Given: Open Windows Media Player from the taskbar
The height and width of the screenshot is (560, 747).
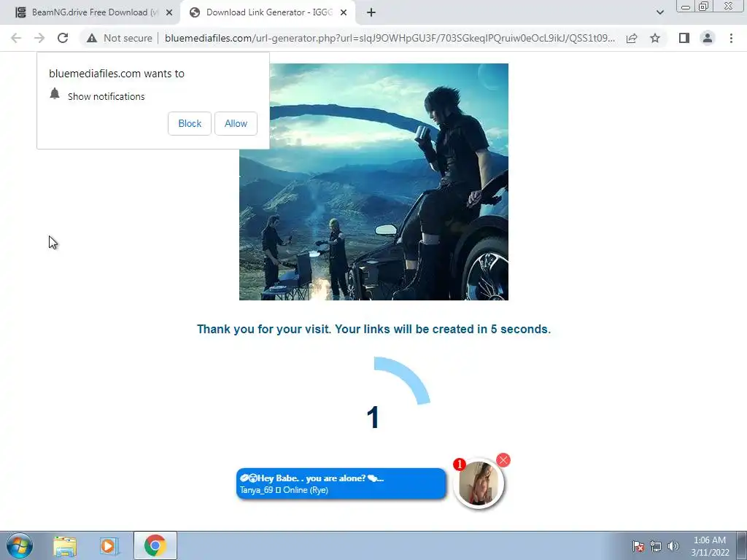Looking at the screenshot, I should coord(109,546).
